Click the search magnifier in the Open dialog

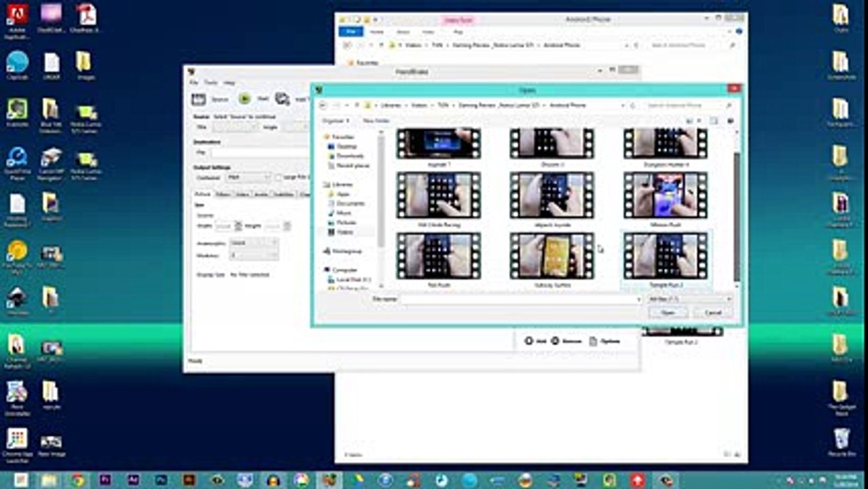point(729,105)
